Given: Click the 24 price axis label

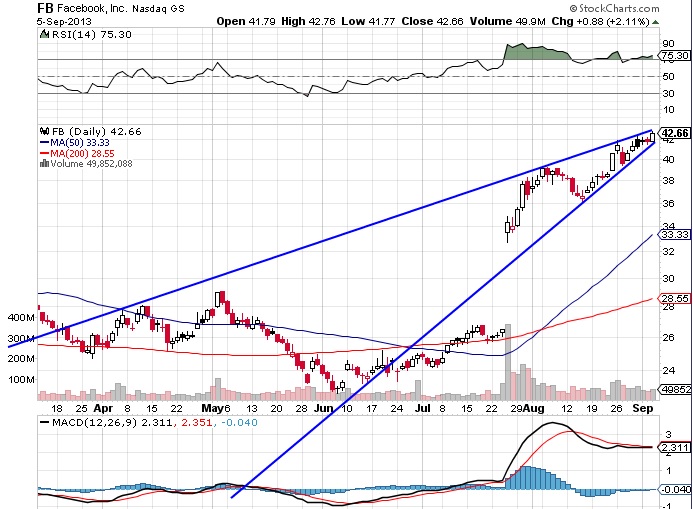Looking at the screenshot, I should click(x=668, y=370).
